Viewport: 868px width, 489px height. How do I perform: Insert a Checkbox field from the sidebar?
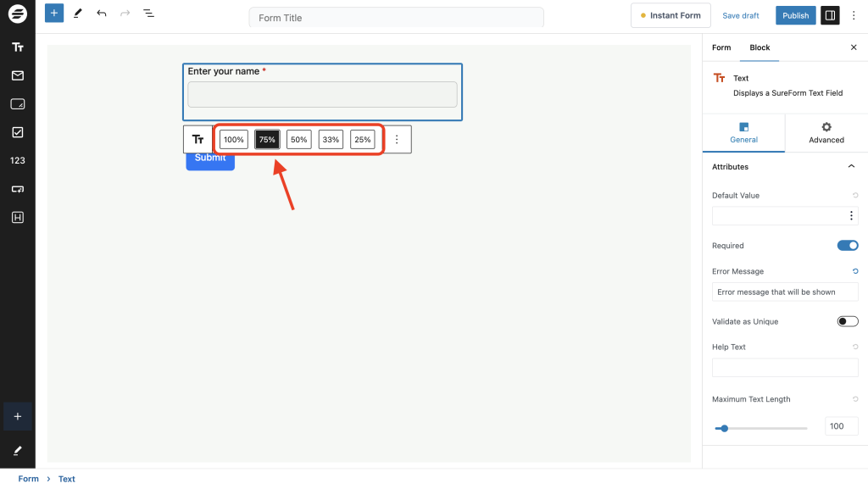[x=17, y=131]
